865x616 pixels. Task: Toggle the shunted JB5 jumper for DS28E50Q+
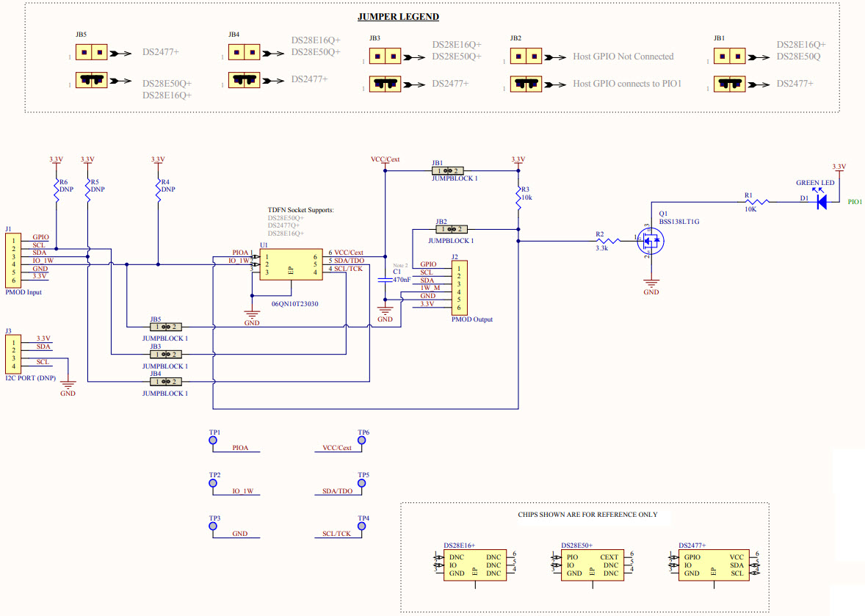[x=91, y=79]
